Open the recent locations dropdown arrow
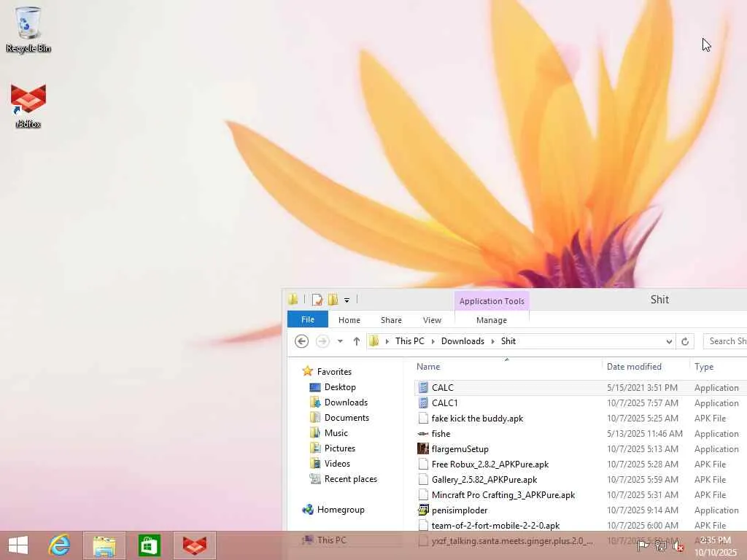 click(x=340, y=341)
